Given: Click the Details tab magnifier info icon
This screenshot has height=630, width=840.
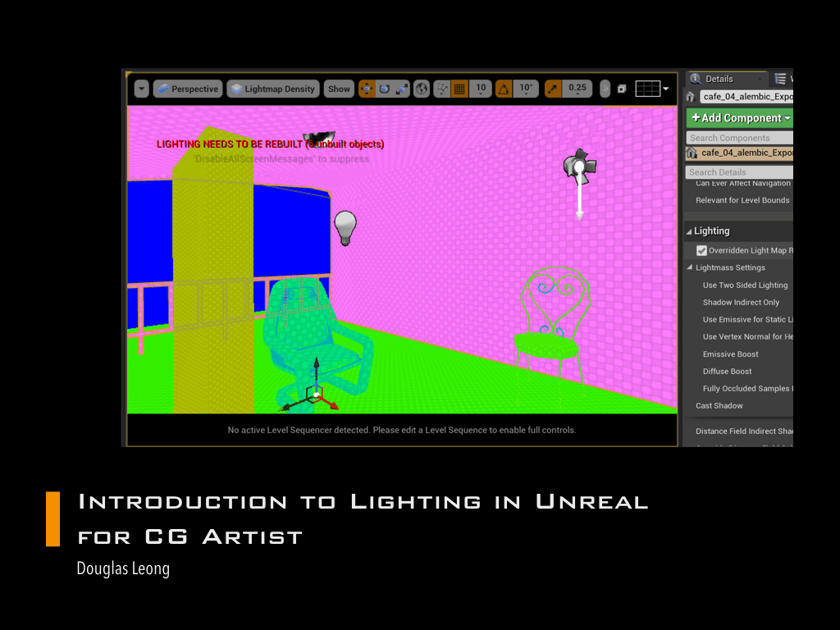Looking at the screenshot, I should tap(696, 79).
